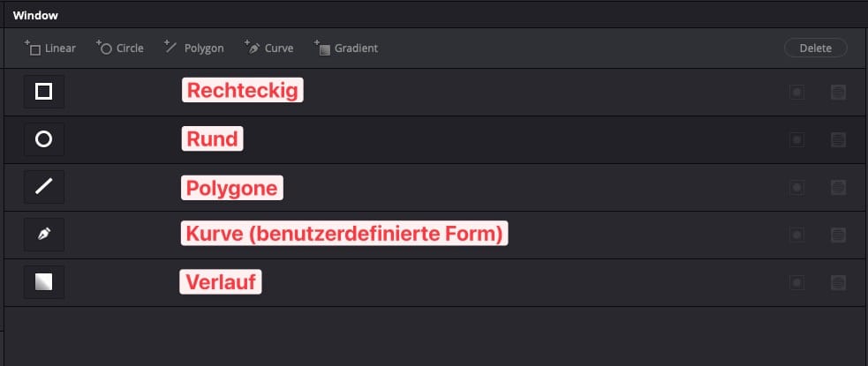Toggle invert for the Polygone row

[x=796, y=188]
